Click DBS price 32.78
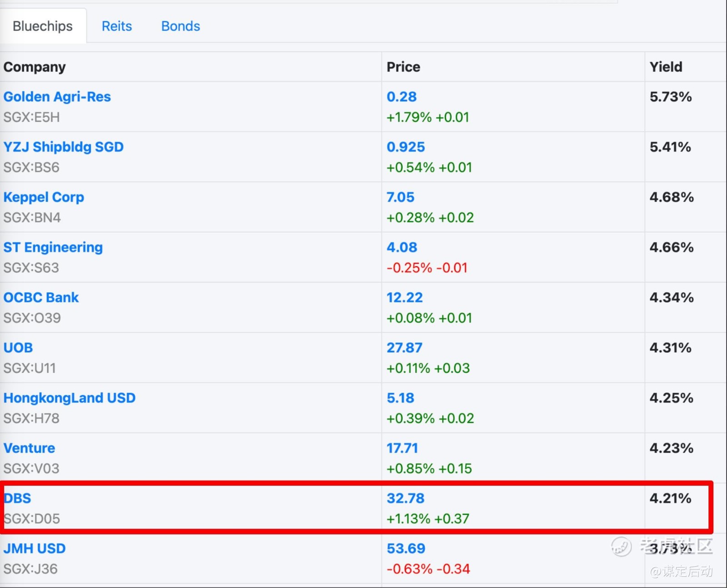The image size is (727, 588). pyautogui.click(x=405, y=498)
